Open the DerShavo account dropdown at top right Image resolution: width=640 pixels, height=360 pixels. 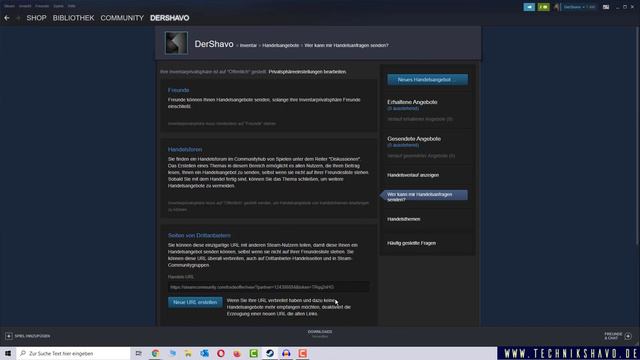click(579, 7)
